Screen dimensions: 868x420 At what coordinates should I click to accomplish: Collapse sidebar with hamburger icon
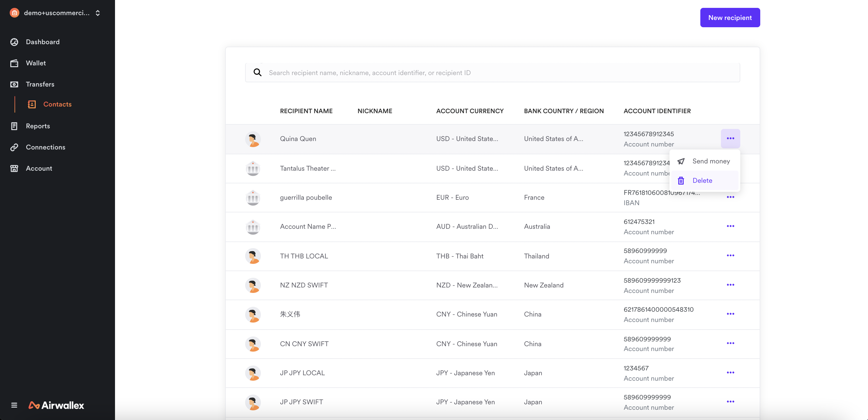pos(14,405)
